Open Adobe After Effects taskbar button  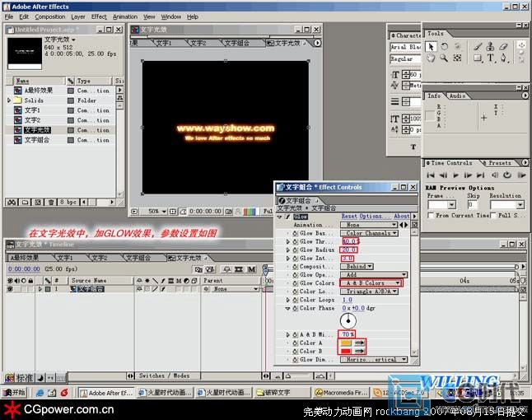pos(107,393)
